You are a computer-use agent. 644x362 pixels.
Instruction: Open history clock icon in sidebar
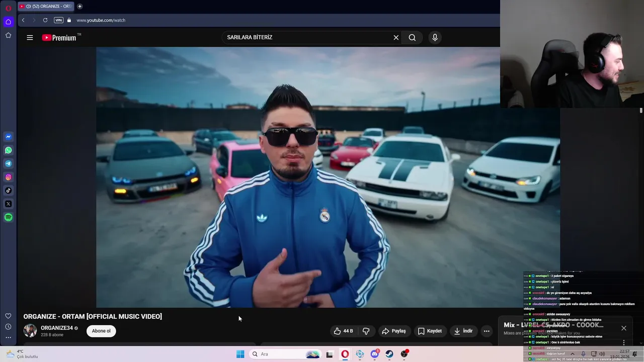(x=8, y=327)
